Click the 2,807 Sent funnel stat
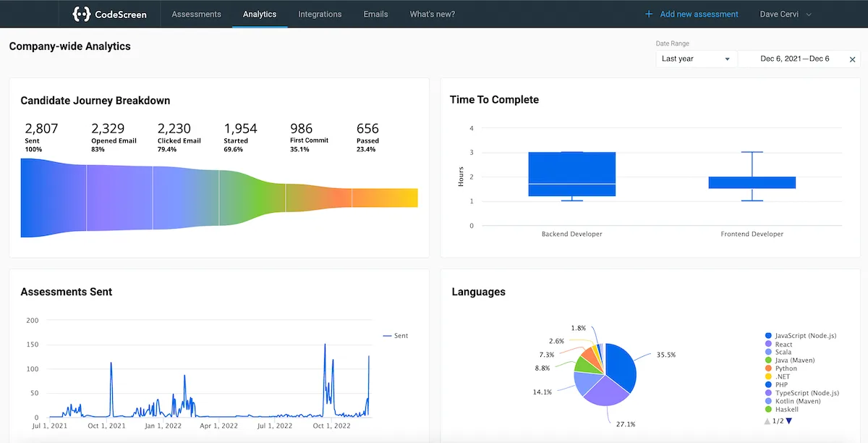This screenshot has width=868, height=443. (41, 137)
